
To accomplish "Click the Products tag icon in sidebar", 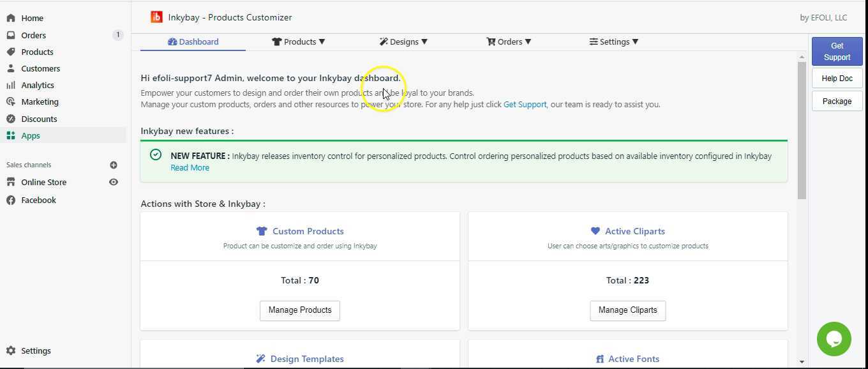I will point(11,52).
